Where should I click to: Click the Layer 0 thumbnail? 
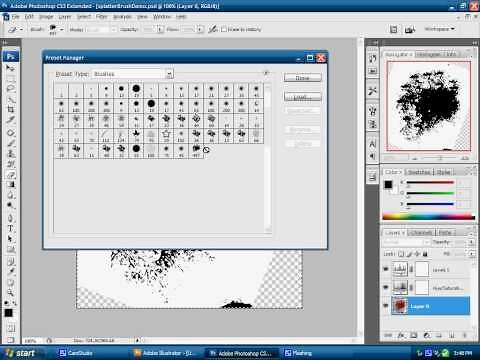[399, 306]
